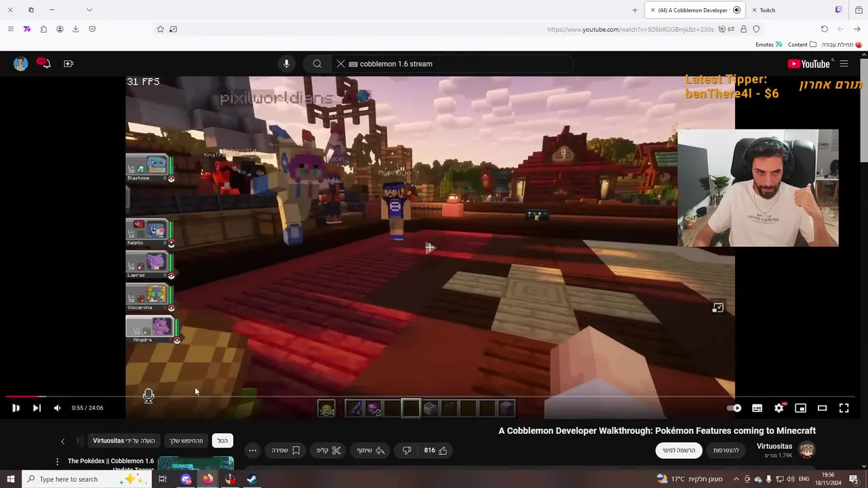Viewport: 868px width, 488px height.
Task: Mute the playing Cobblemon Developer tab
Action: (x=736, y=10)
